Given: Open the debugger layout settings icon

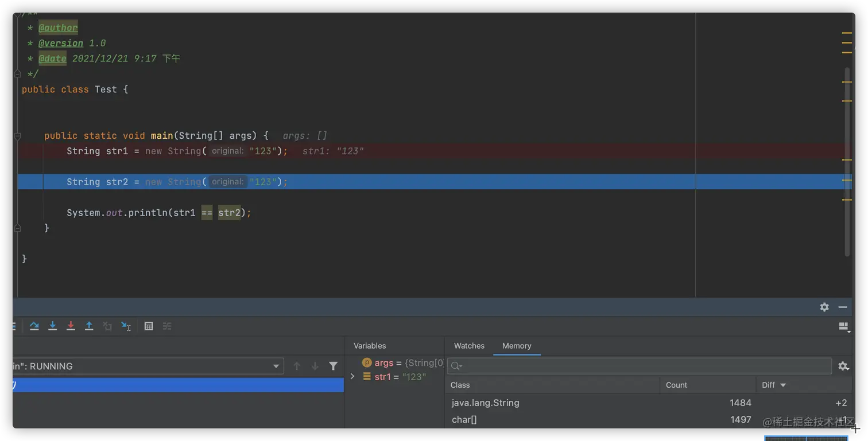Looking at the screenshot, I should 843,326.
